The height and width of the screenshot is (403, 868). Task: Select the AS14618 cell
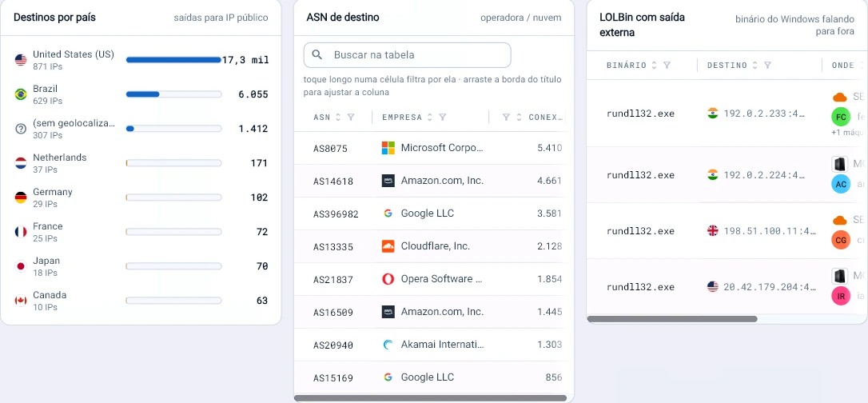(x=333, y=181)
